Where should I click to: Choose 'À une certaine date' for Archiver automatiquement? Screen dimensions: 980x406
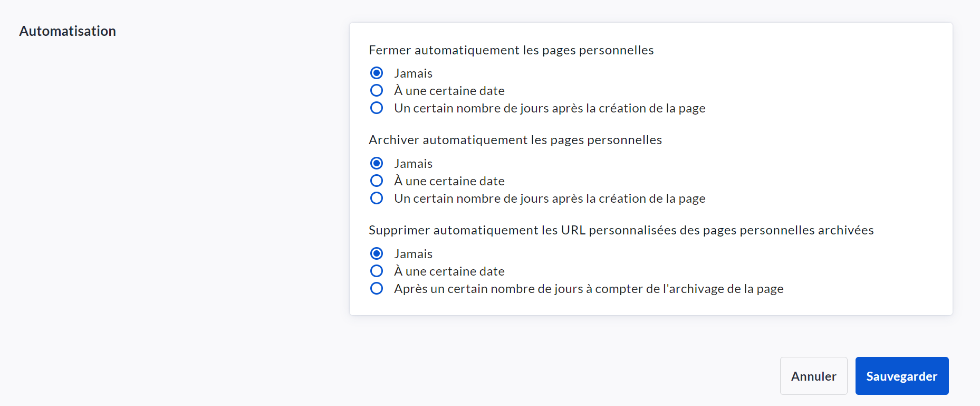coord(377,181)
